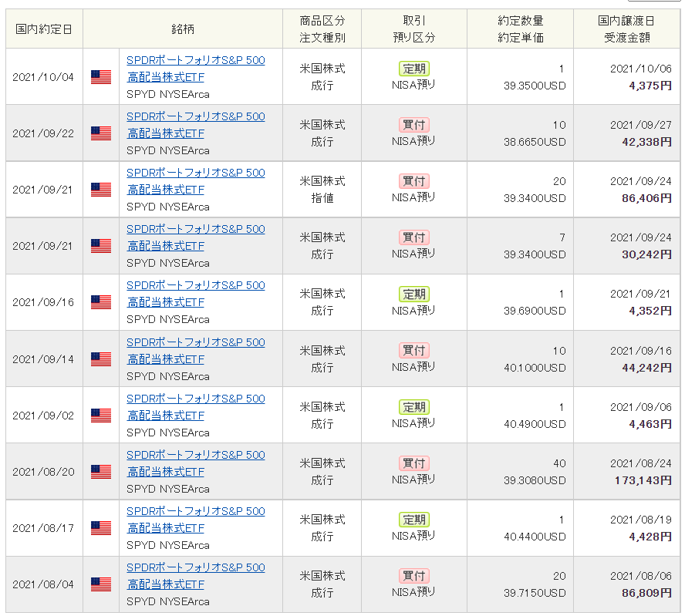Click US flag icon in 2021/09/02 row
Viewport: 685px width, 616px height.
coord(101,416)
